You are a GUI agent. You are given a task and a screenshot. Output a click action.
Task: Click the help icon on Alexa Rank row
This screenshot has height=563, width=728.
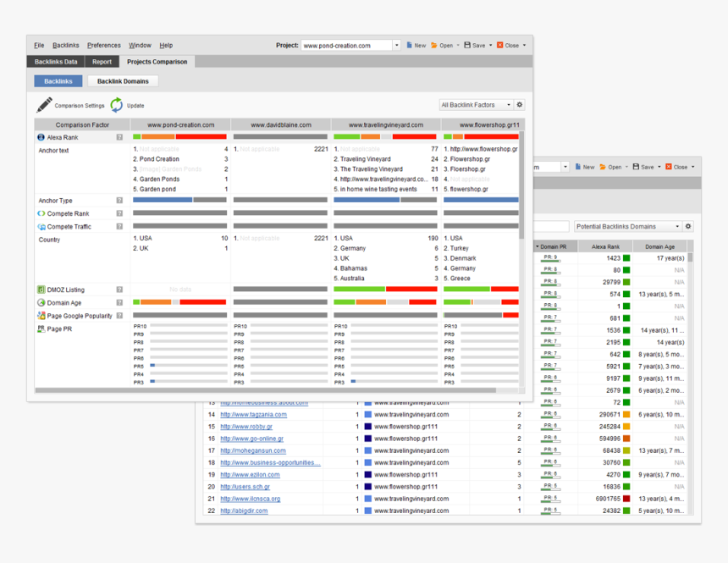(x=119, y=137)
